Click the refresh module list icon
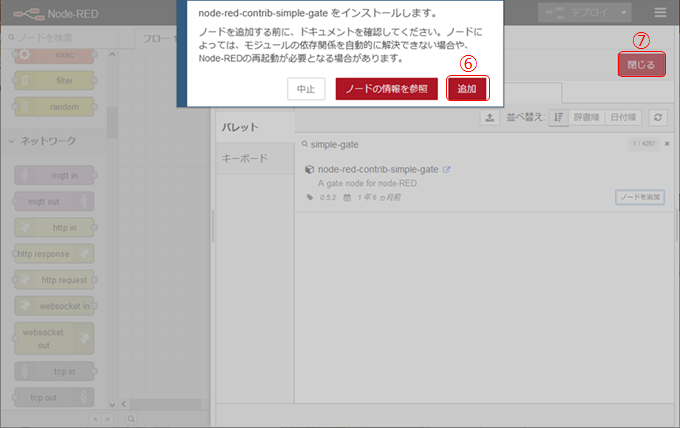This screenshot has width=680, height=428. click(658, 117)
